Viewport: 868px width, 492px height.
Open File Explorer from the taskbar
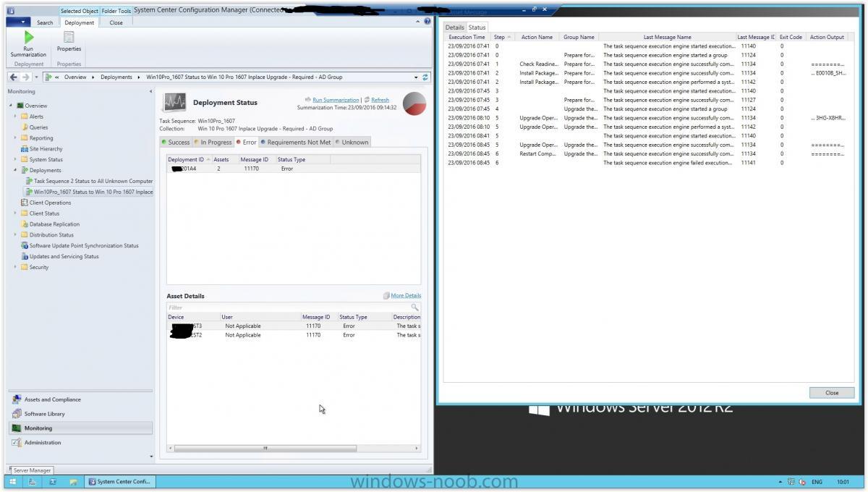[x=73, y=481]
